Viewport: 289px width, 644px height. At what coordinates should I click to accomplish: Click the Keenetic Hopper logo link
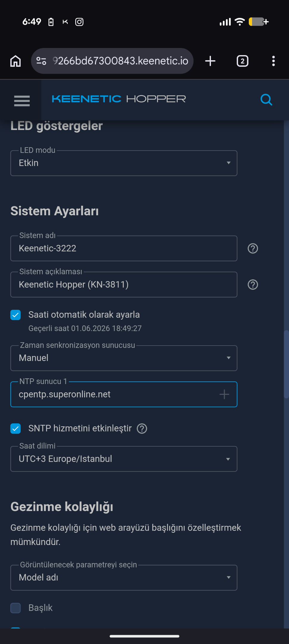pyautogui.click(x=119, y=99)
